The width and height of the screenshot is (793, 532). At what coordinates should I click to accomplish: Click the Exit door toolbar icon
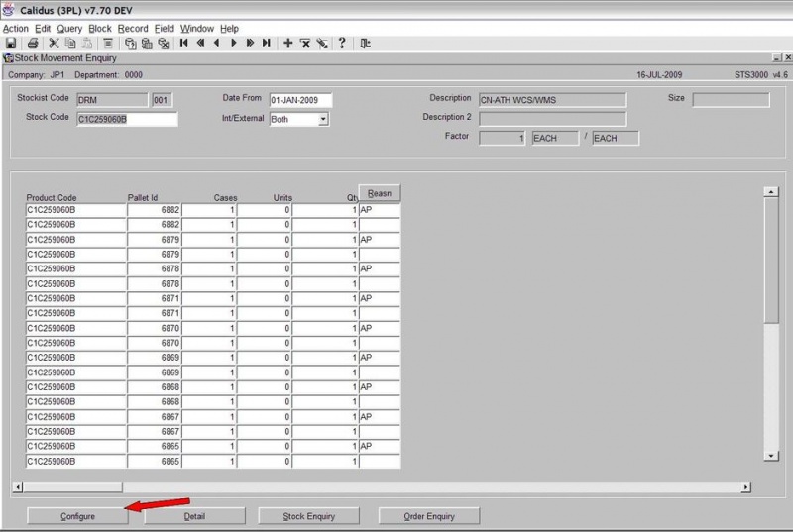[x=365, y=43]
